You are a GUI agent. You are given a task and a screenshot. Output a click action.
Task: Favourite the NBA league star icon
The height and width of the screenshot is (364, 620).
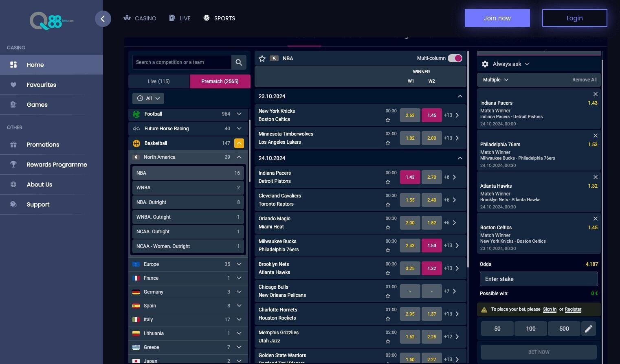262,59
